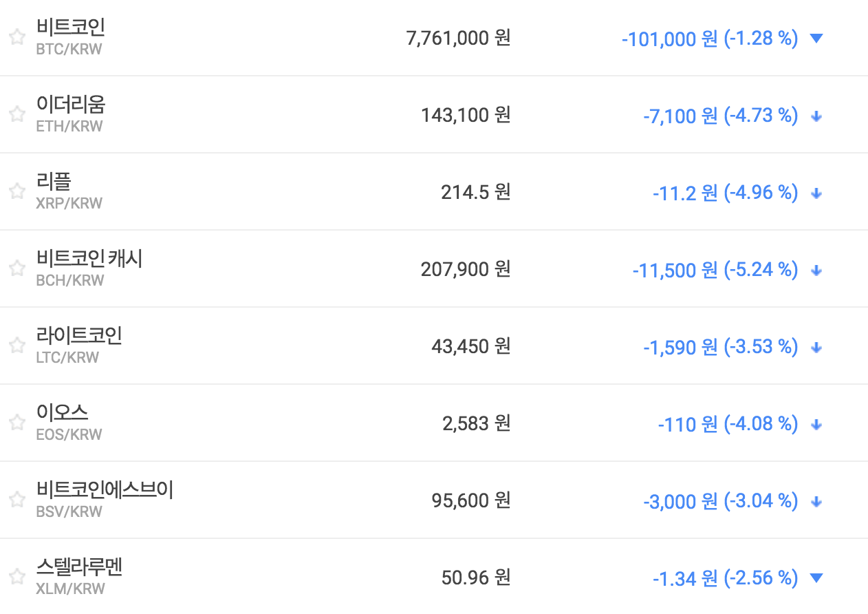This screenshot has height=614, width=868.
Task: Click the 214.5 원 Ripple price
Action: [475, 192]
